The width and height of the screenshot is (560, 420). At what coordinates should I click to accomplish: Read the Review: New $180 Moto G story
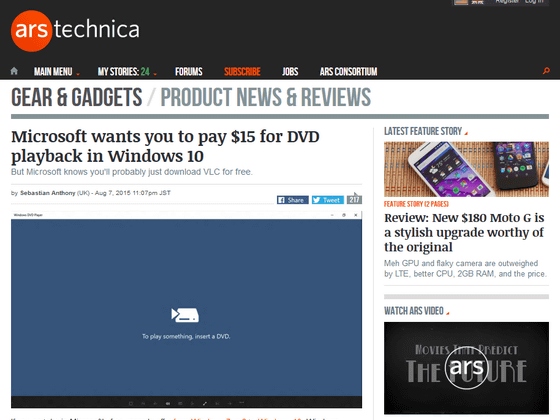tap(464, 232)
